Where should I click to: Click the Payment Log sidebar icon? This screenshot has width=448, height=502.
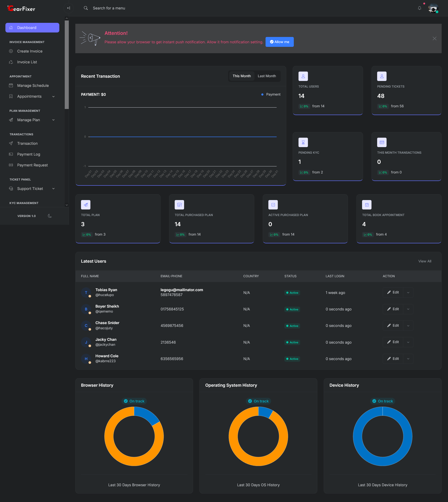pyautogui.click(x=11, y=154)
